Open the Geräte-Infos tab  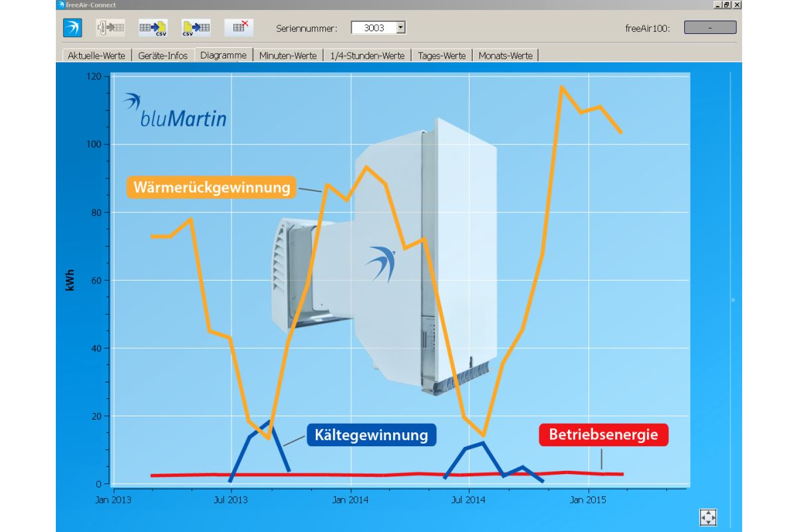163,56
